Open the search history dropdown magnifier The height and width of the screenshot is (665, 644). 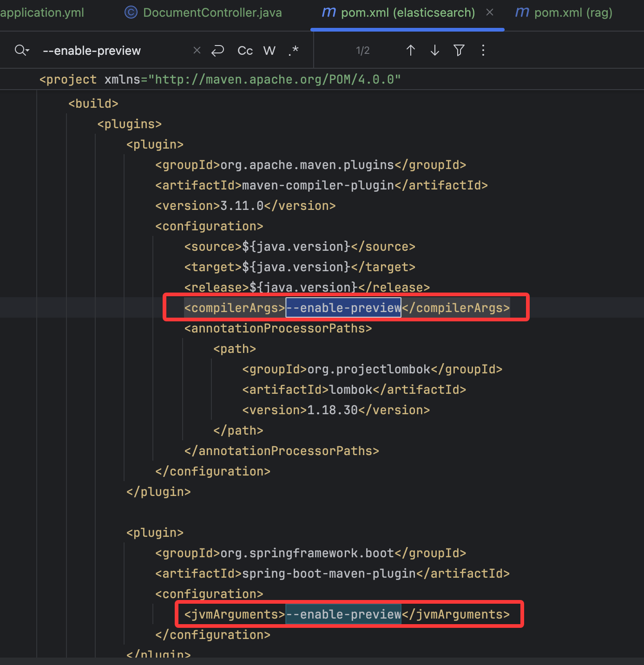21,50
